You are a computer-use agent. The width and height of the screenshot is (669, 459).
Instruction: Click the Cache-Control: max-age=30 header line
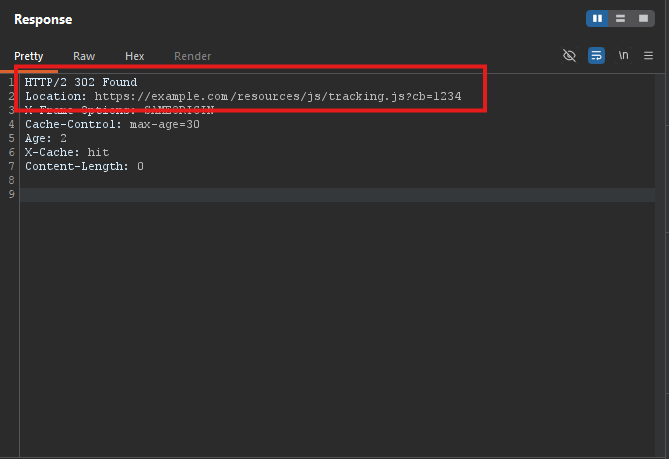click(112, 124)
